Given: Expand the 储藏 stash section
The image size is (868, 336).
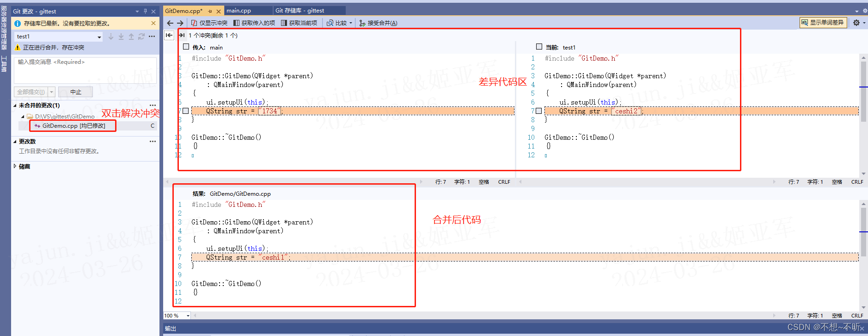Looking at the screenshot, I should (15, 167).
